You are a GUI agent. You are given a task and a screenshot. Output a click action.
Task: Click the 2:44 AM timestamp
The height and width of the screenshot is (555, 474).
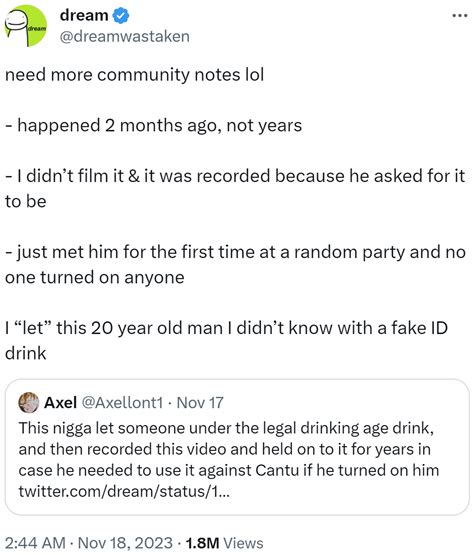tap(35, 543)
